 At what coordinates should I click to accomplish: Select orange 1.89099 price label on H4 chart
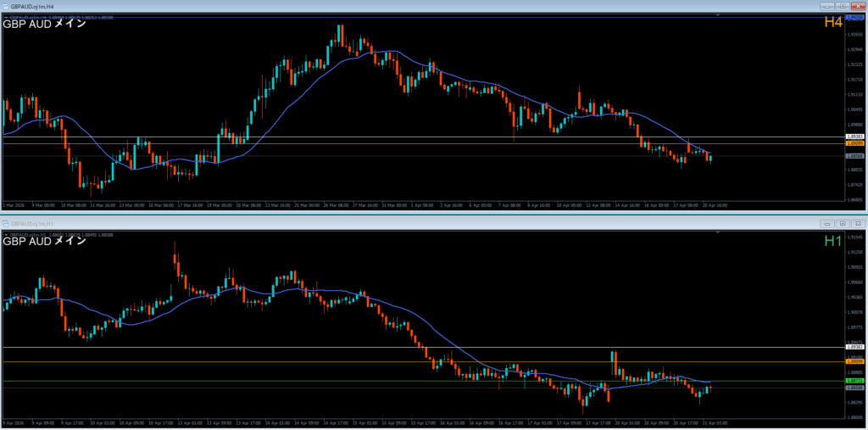click(854, 143)
